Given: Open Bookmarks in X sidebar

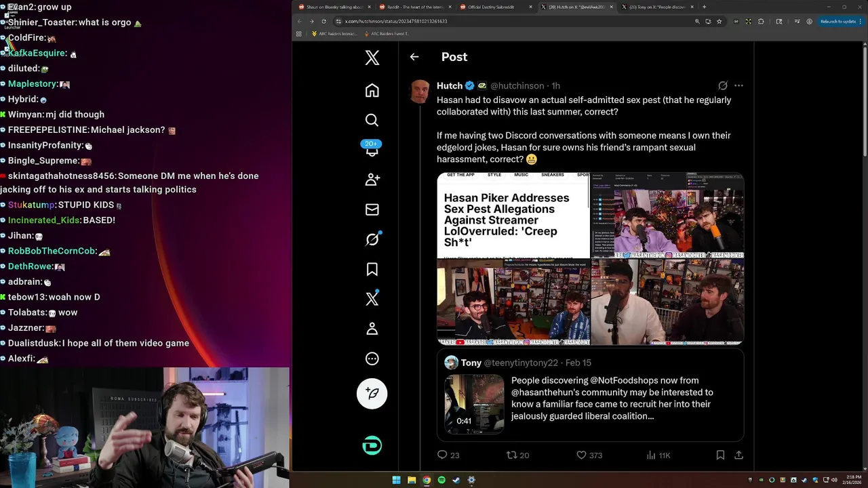Looking at the screenshot, I should pos(372,269).
